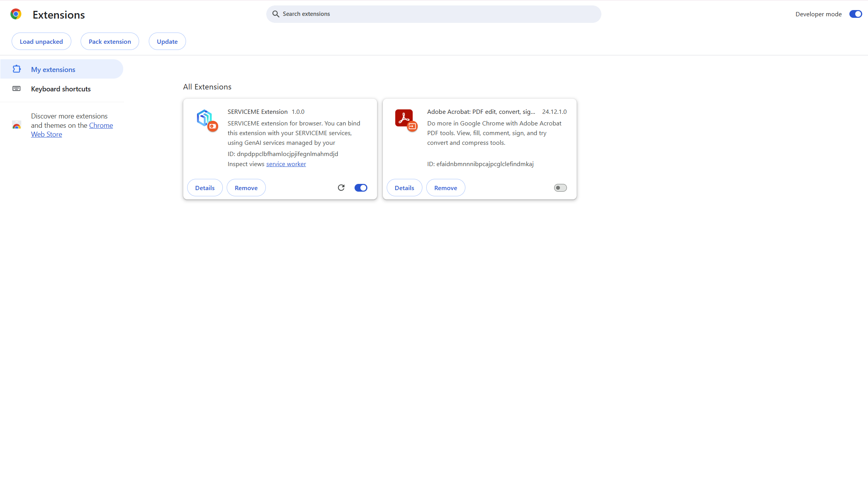Click the SERVICEME Extension description paragraph

294,133
